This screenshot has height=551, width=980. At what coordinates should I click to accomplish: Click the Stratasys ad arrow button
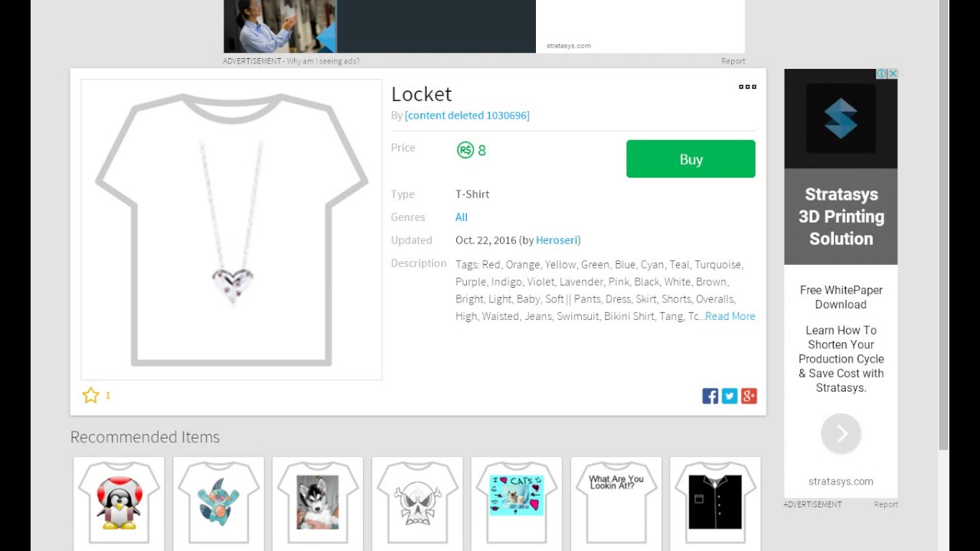tap(841, 434)
